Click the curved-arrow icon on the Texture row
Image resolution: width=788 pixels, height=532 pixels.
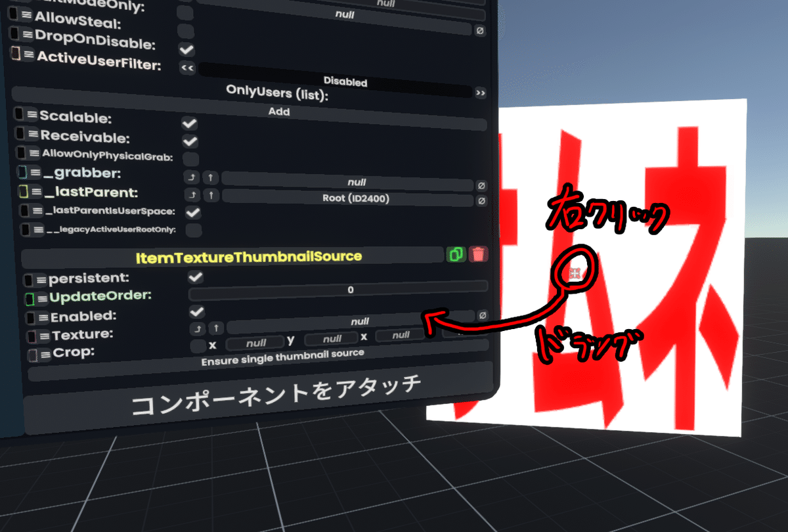(197, 328)
